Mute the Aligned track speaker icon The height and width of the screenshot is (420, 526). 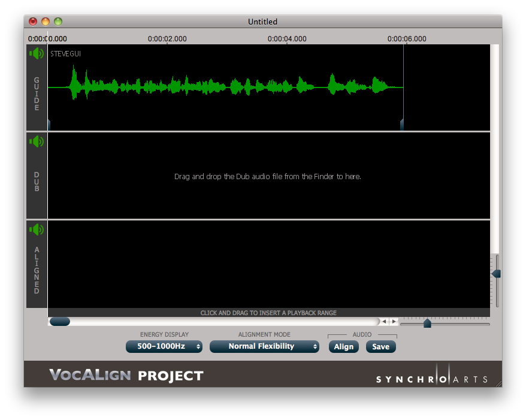[x=37, y=229]
